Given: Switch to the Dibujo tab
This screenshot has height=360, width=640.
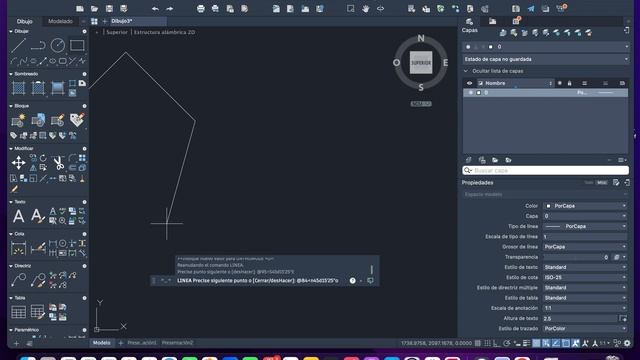Looking at the screenshot, I should point(24,21).
